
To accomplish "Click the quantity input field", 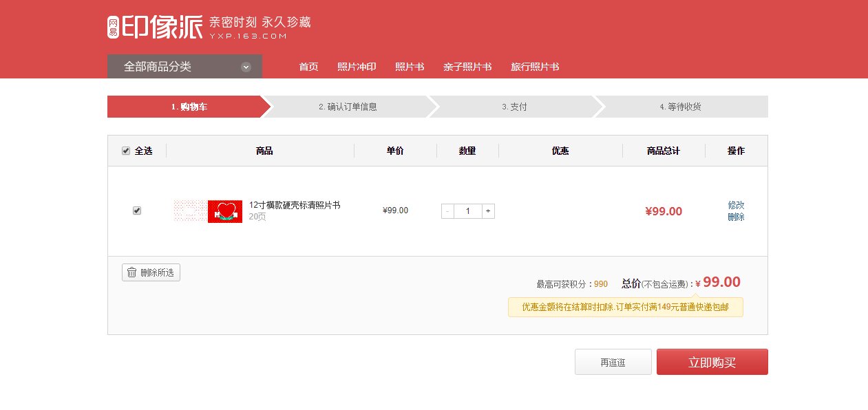I will 468,211.
